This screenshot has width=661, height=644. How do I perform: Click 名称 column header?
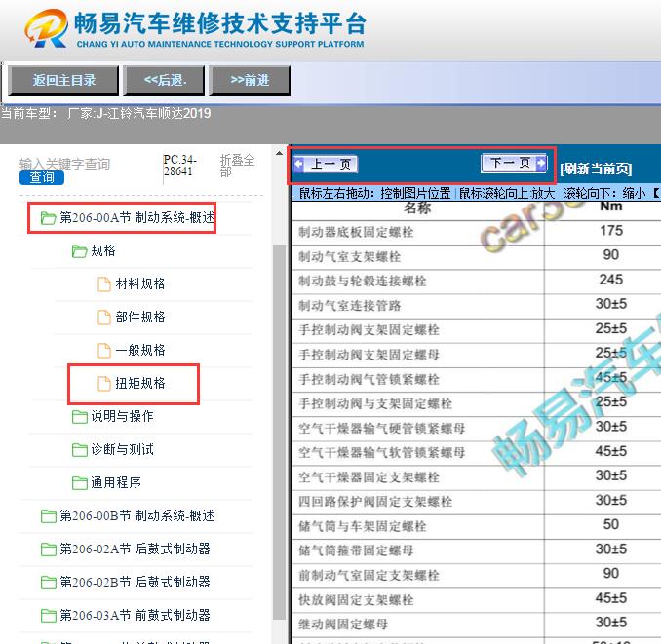[x=418, y=208]
